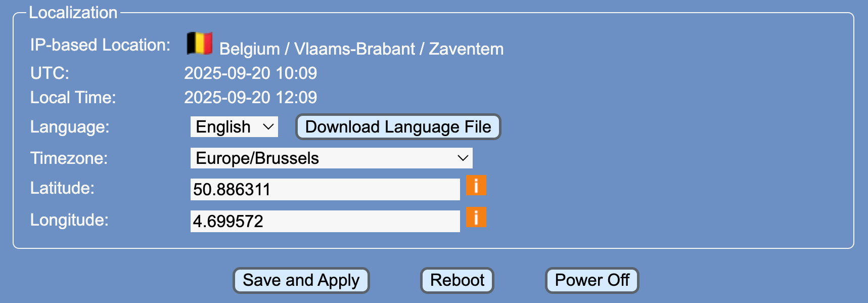Open the Language dropdown set to English

[234, 127]
